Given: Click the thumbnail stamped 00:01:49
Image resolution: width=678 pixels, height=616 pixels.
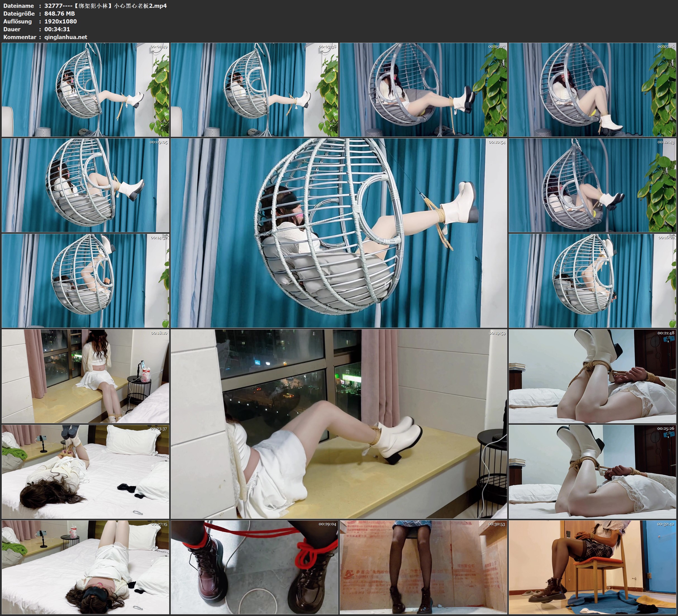Looking at the screenshot, I should tap(85, 90).
